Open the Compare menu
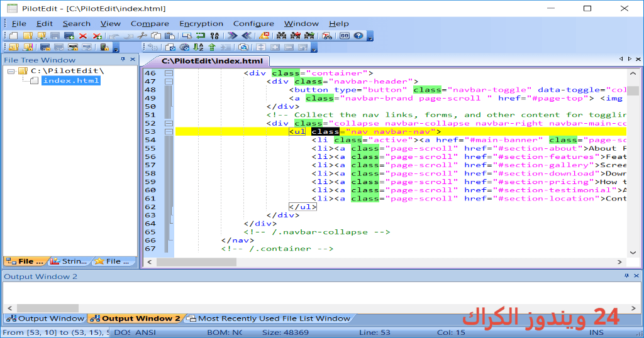The width and height of the screenshot is (644, 338). tap(150, 24)
